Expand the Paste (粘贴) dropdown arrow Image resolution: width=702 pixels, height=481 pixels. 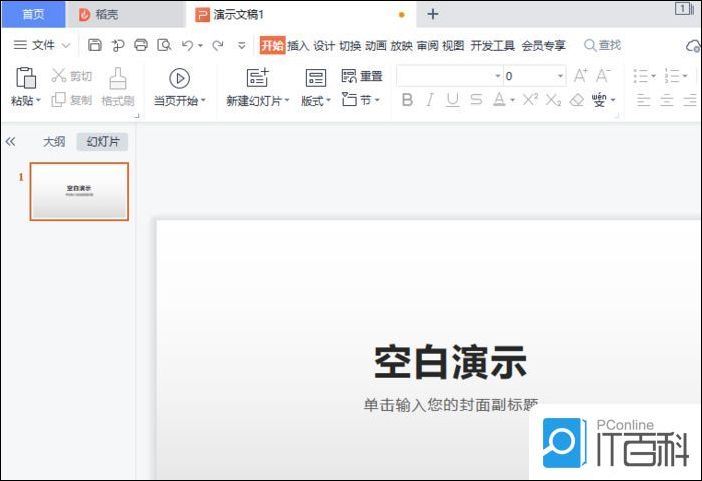point(38,100)
